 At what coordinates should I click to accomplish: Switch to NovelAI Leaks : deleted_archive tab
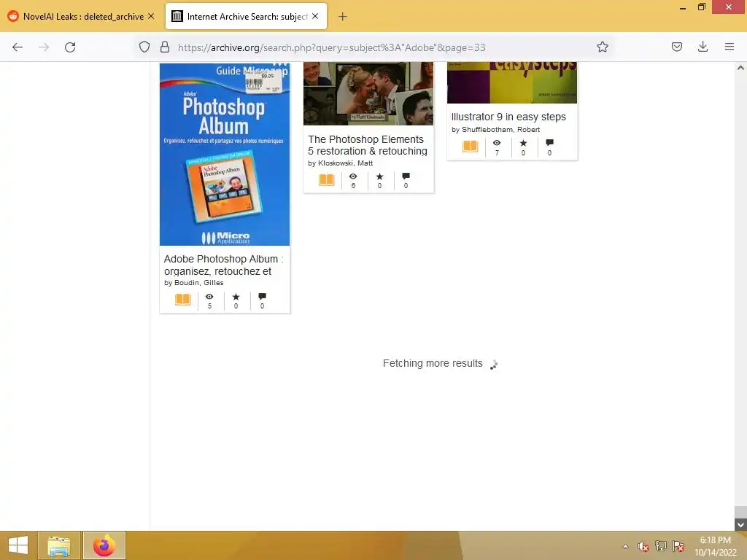(82, 16)
